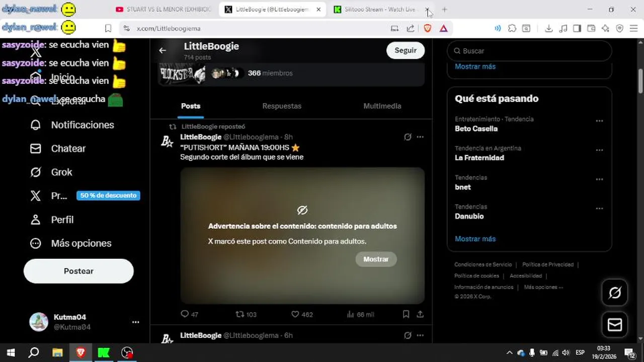Viewport: 644px width, 362px height.
Task: Switch to the Posts tab
Action: pos(191,106)
